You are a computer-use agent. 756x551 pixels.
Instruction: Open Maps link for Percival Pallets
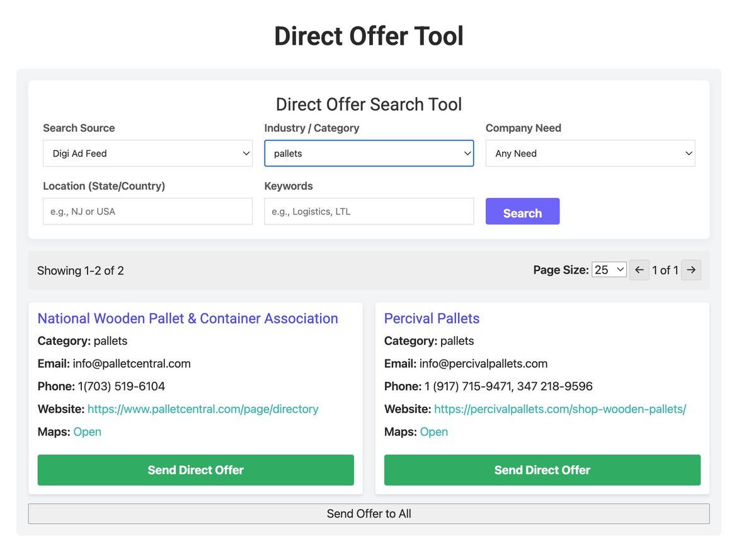[434, 432]
